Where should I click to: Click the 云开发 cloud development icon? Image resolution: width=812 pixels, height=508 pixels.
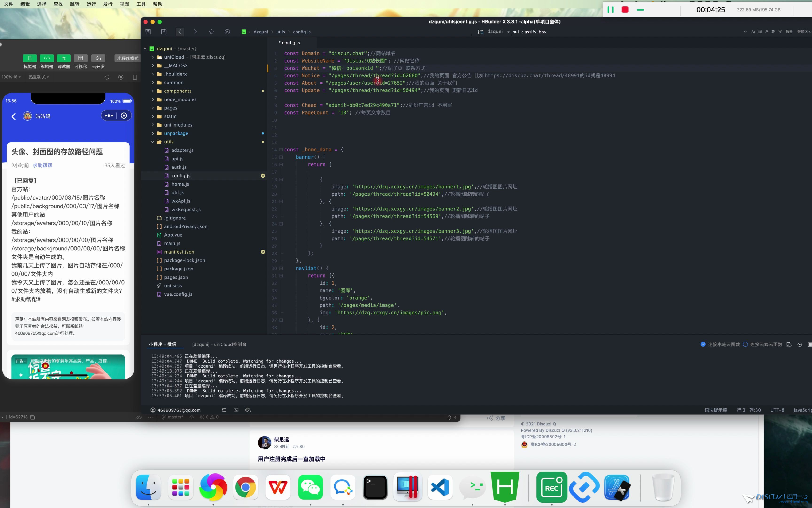pyautogui.click(x=98, y=58)
